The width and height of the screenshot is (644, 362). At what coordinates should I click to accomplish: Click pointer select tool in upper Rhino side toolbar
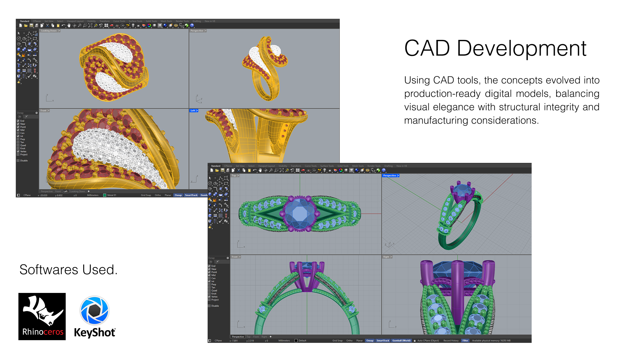tap(19, 33)
